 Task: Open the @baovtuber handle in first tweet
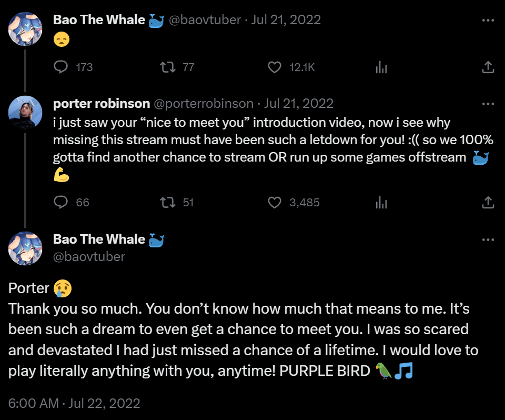coord(205,21)
